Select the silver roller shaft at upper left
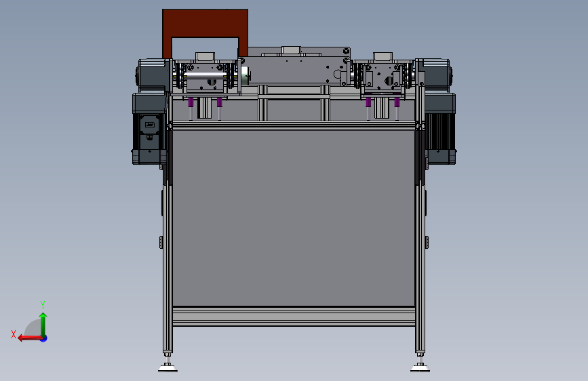This screenshot has width=588, height=381. click(x=206, y=76)
